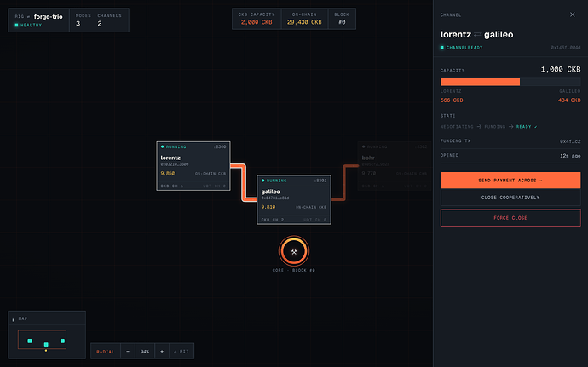Viewport: 588px width, 367px height.
Task: Click the Core miner hammer icon
Action: pyautogui.click(x=294, y=251)
